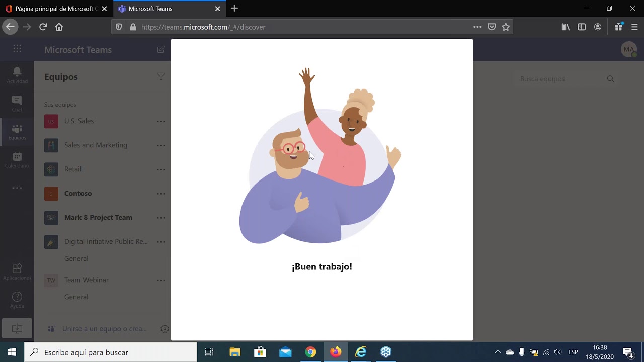The height and width of the screenshot is (362, 644).
Task: Select the U.S. Sales team
Action: [x=79, y=121]
